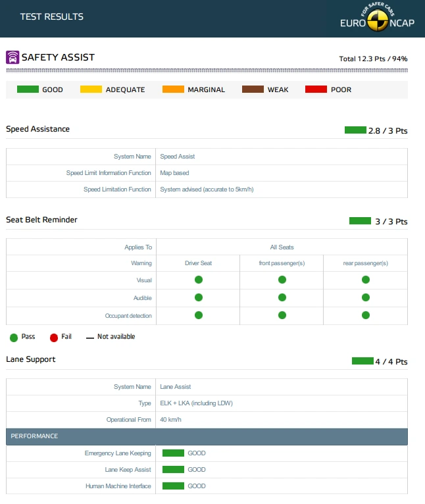
Task: Click the red POOR legend swatch
Action: [x=316, y=89]
